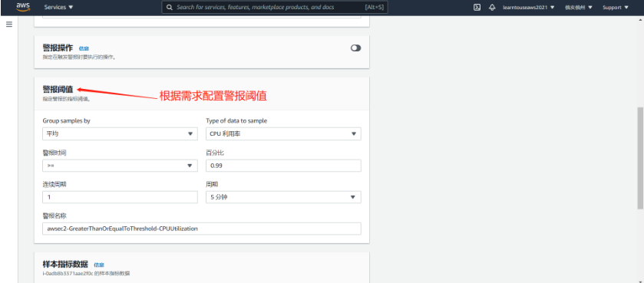Click the Type of data to sample label

coord(236,121)
